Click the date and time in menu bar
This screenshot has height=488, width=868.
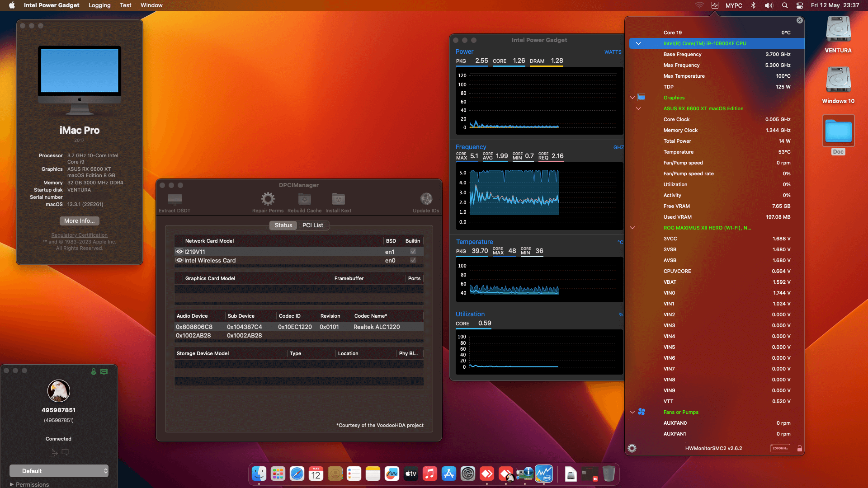point(835,5)
